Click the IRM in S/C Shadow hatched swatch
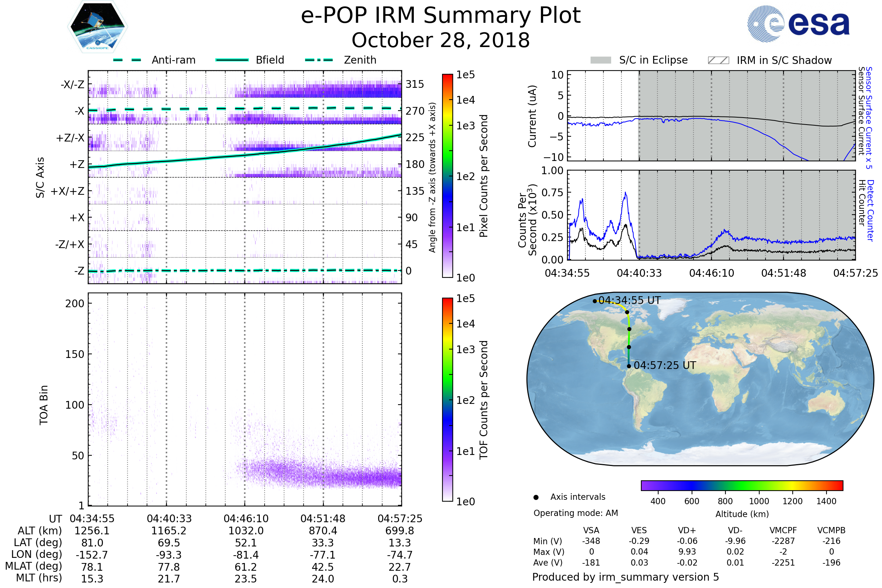Image resolution: width=882 pixels, height=588 pixels. coord(718,60)
